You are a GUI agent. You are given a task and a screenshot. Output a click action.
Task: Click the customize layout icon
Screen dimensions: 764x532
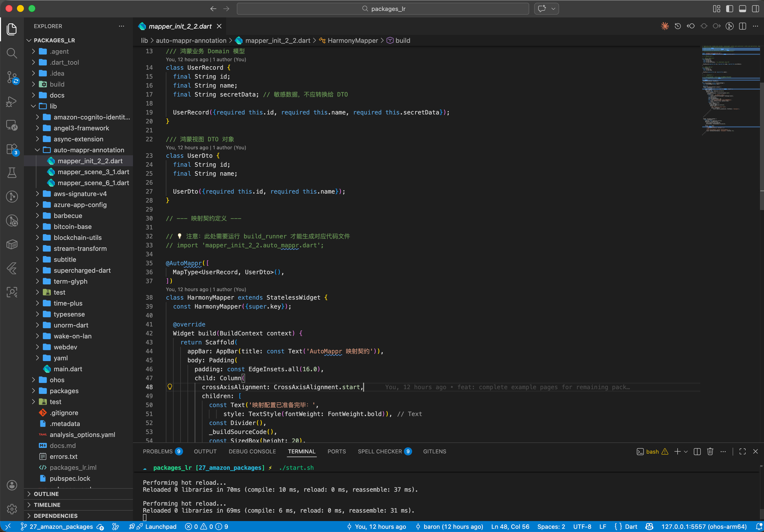(716, 9)
